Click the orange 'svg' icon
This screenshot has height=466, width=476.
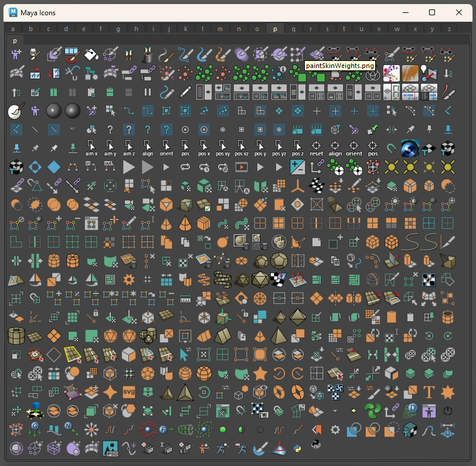pos(129,392)
